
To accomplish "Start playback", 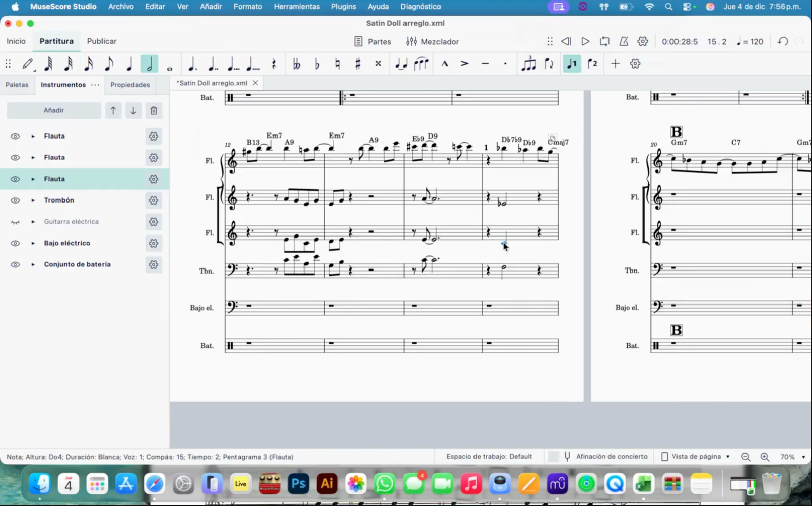I will point(585,41).
